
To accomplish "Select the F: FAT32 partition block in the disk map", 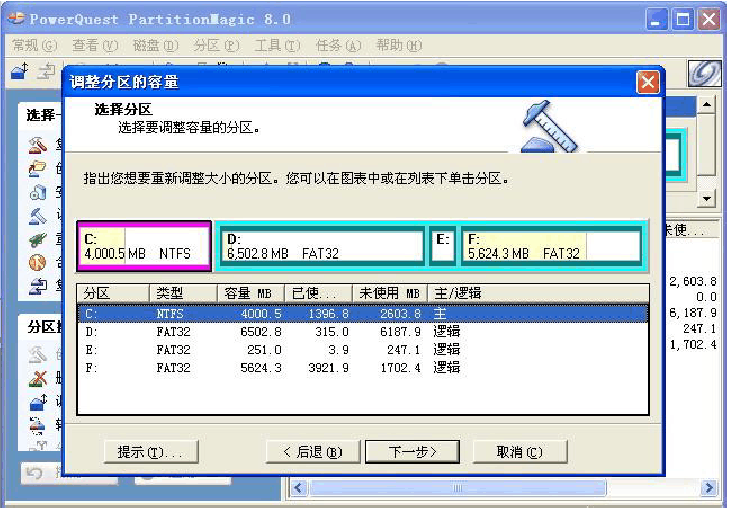I will (552, 246).
